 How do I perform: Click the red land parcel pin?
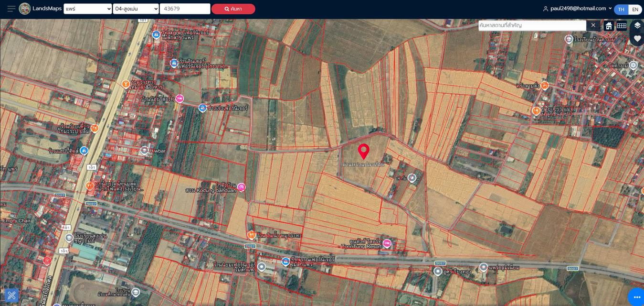[x=364, y=151]
